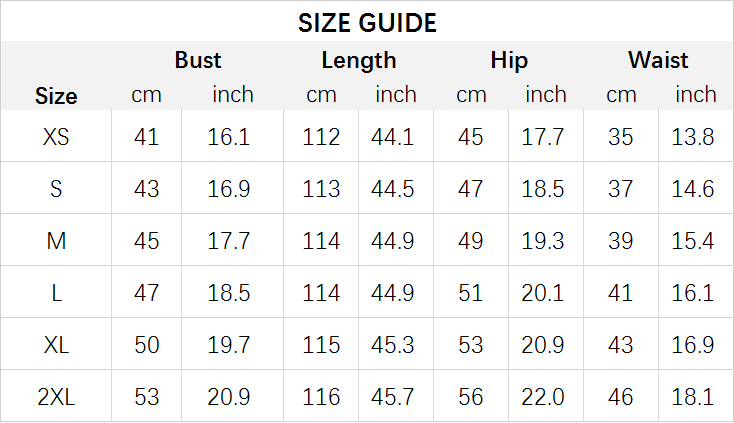Click the Hip column header
This screenshot has height=423, width=734.
coord(509,60)
